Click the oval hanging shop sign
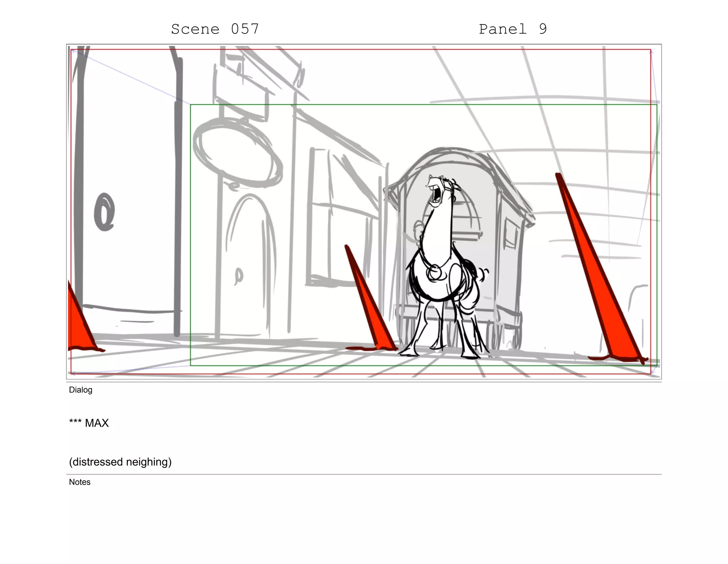 click(x=237, y=153)
